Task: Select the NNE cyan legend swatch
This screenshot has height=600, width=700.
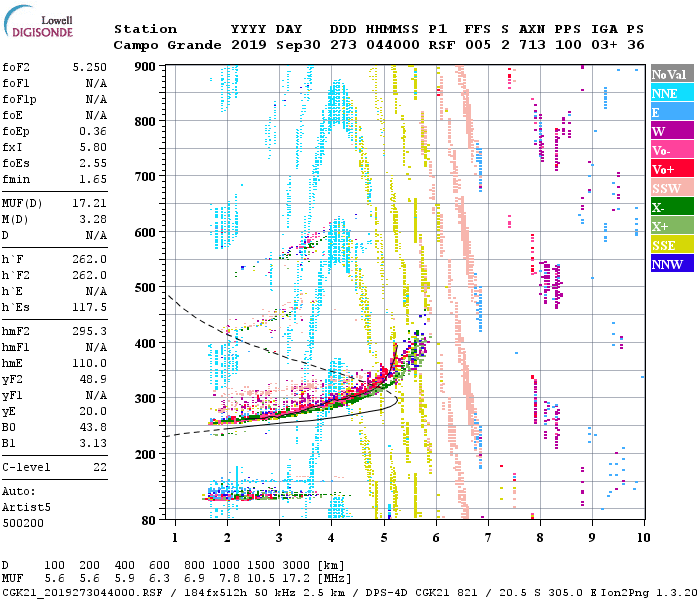Action: pos(672,93)
